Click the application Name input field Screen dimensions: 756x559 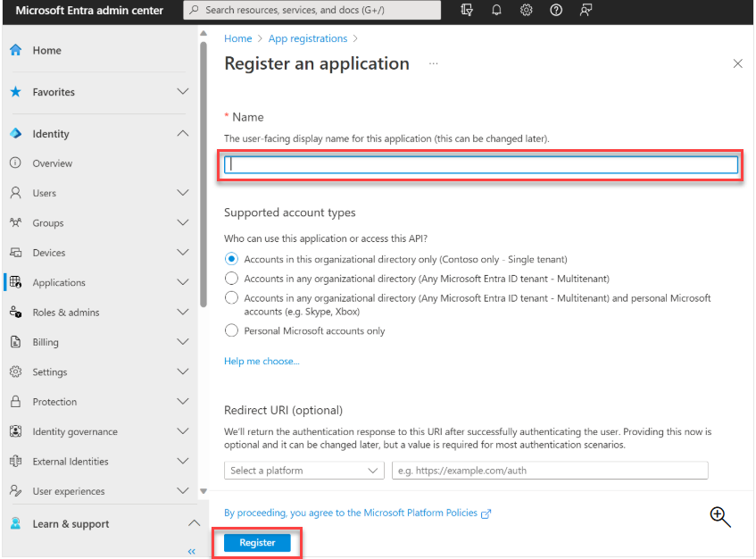481,164
